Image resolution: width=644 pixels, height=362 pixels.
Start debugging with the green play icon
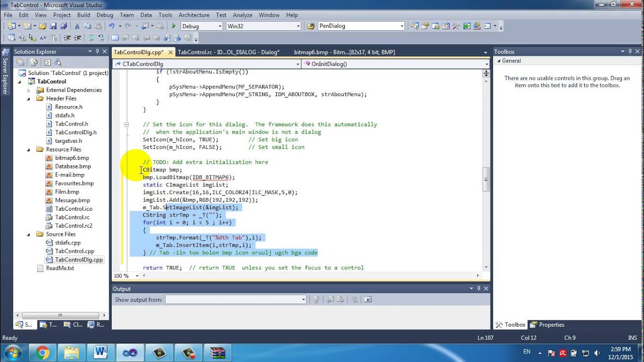174,26
